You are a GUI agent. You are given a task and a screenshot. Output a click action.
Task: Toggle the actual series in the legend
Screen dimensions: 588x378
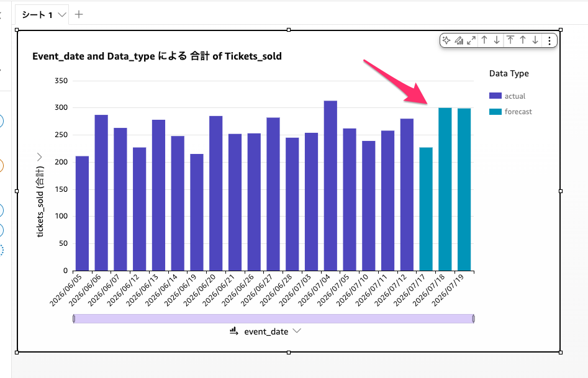(x=507, y=96)
